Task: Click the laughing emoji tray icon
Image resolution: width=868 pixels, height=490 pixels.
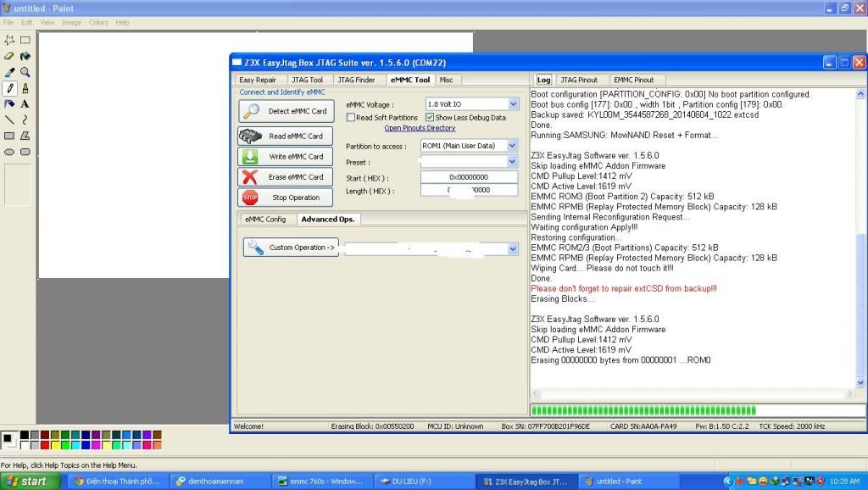Action: click(x=762, y=482)
